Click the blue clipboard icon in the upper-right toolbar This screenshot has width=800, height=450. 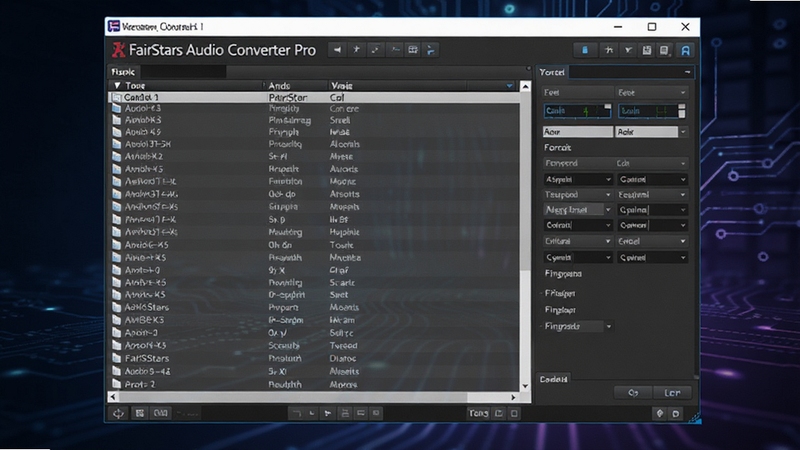point(585,50)
